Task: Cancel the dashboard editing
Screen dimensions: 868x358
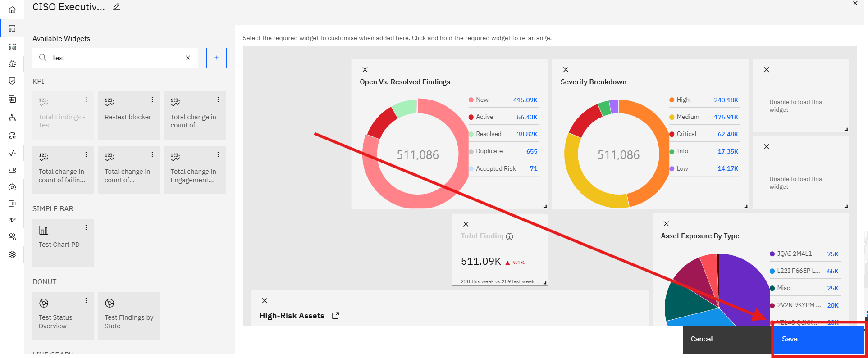Action: click(x=727, y=340)
